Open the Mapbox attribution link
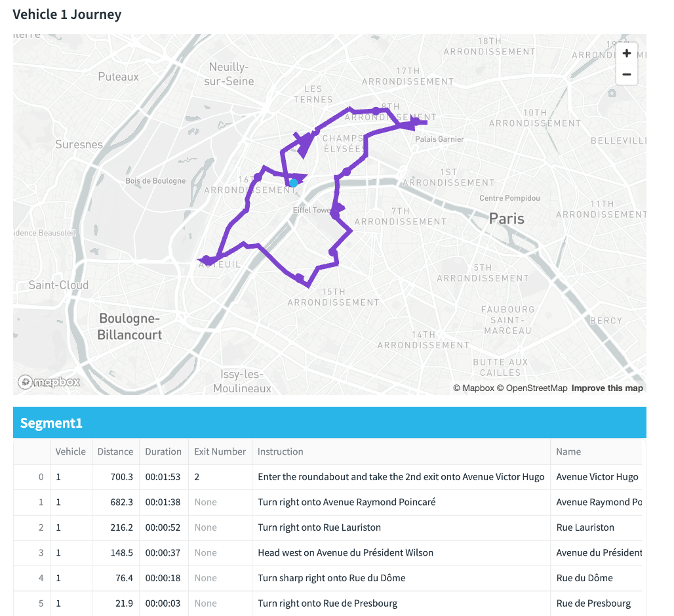 tap(473, 388)
